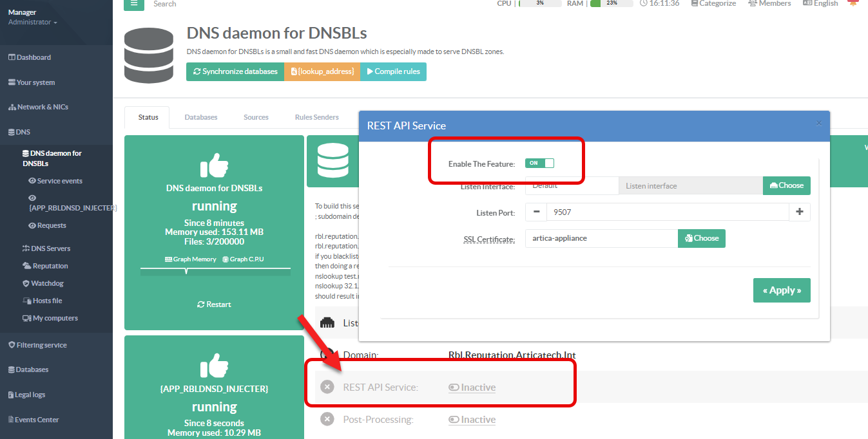Click Synchronize databases button
The width and height of the screenshot is (868, 439).
tap(235, 71)
